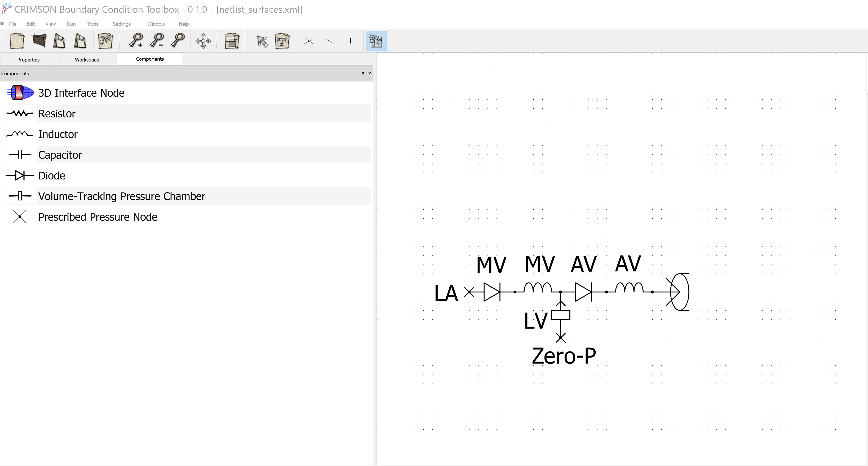Select the Pan/Move view tool
The image size is (868, 466).
click(203, 41)
